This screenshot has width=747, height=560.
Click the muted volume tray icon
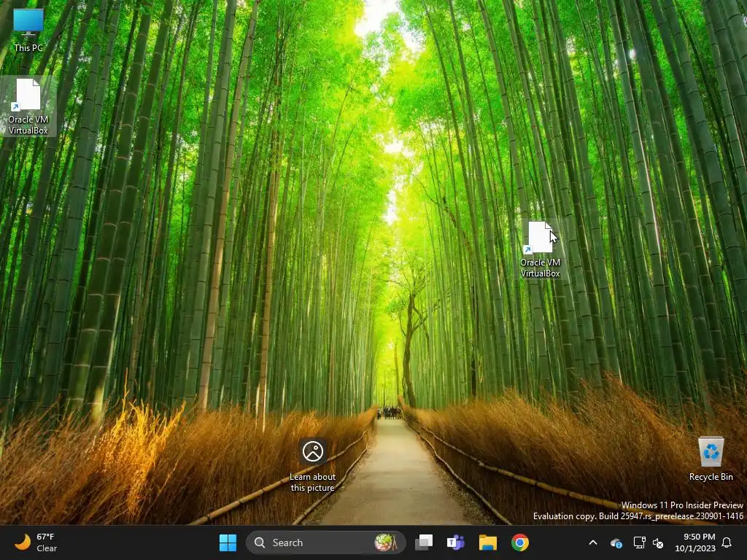pos(658,542)
